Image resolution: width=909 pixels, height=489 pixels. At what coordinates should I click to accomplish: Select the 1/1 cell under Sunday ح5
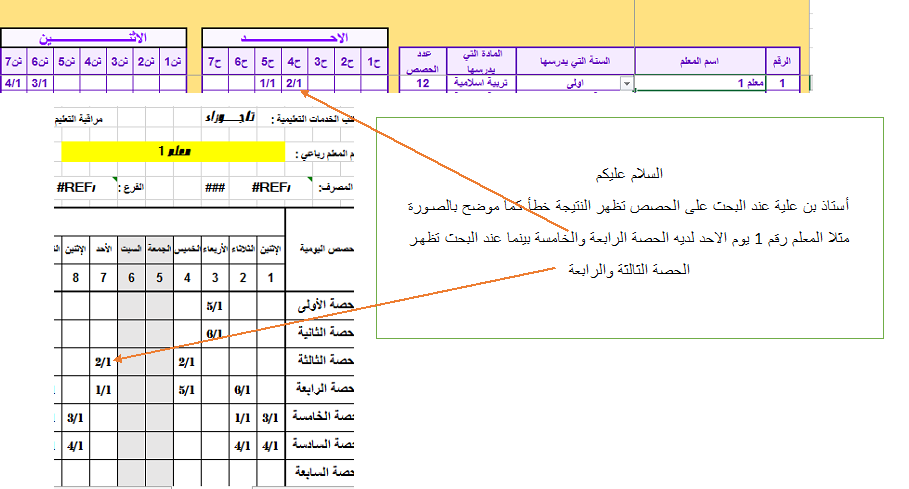point(267,85)
